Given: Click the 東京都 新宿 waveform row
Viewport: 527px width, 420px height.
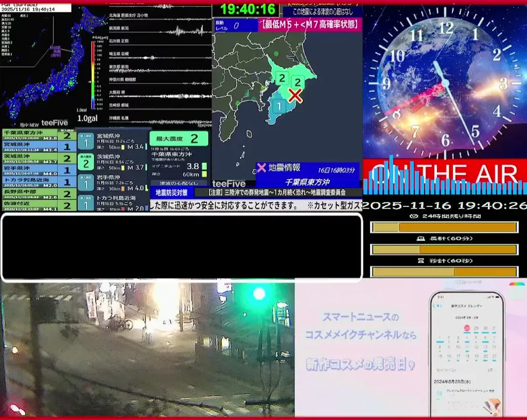Looking at the screenshot, I should pos(160,69).
